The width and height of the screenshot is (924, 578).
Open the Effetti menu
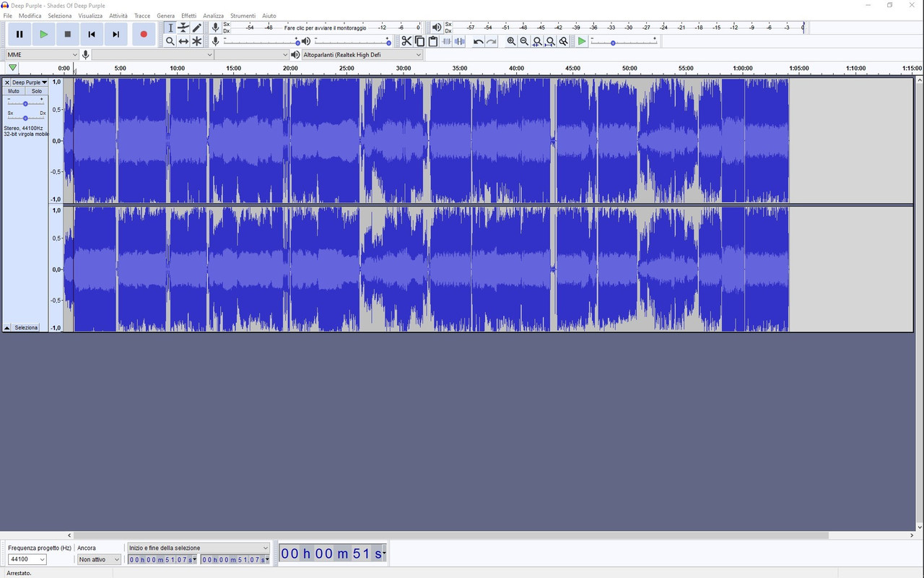pyautogui.click(x=189, y=15)
